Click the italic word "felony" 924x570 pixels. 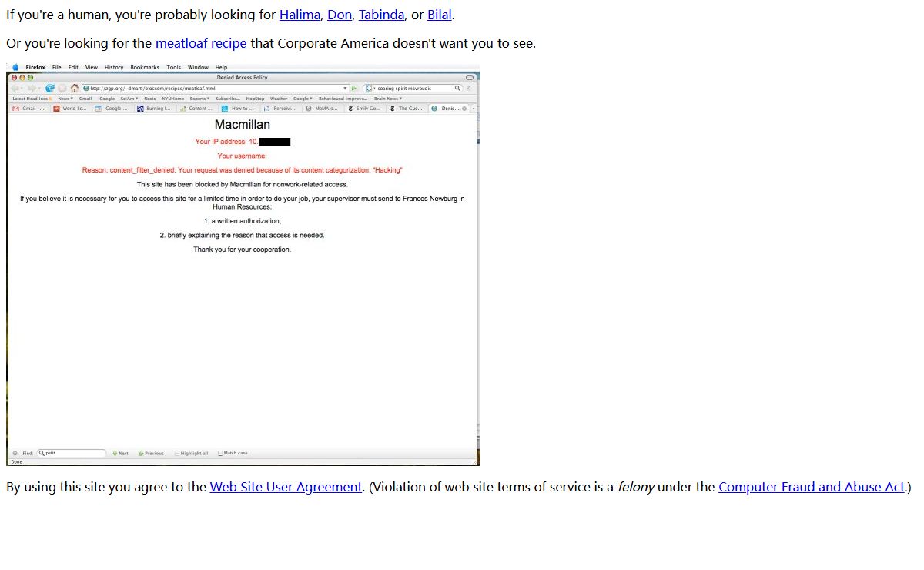point(636,487)
